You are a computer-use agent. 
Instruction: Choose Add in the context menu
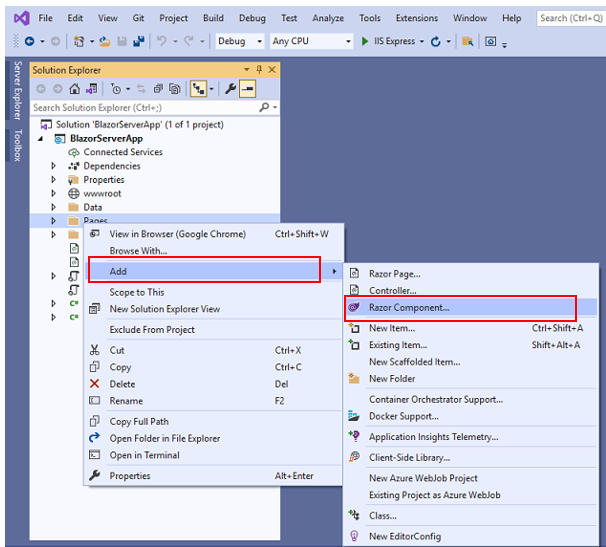point(213,271)
